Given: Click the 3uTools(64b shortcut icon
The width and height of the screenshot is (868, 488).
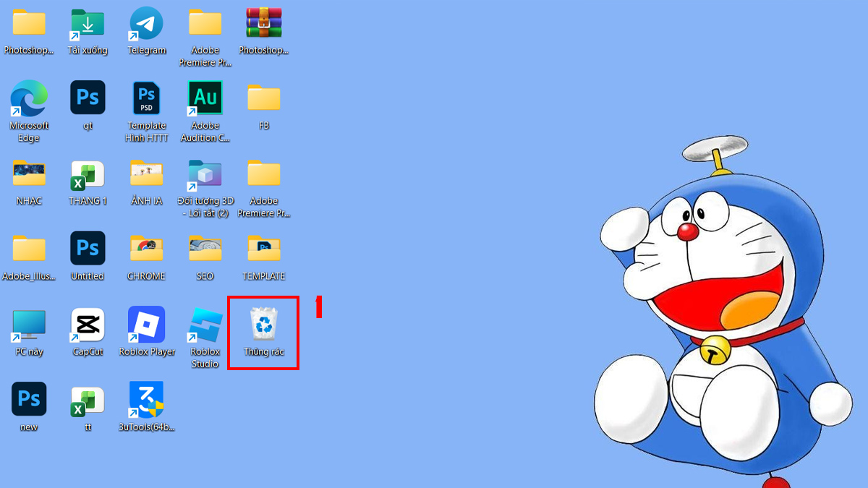Looking at the screenshot, I should point(146,400).
